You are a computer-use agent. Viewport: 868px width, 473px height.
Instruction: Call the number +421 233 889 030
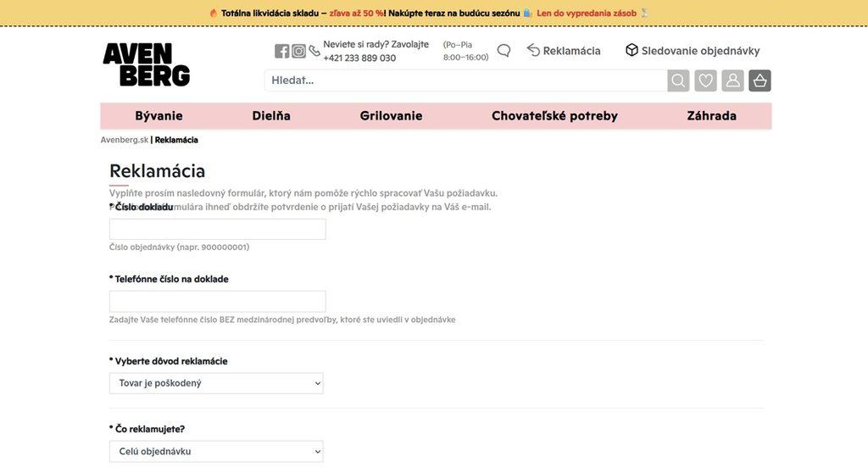point(359,58)
